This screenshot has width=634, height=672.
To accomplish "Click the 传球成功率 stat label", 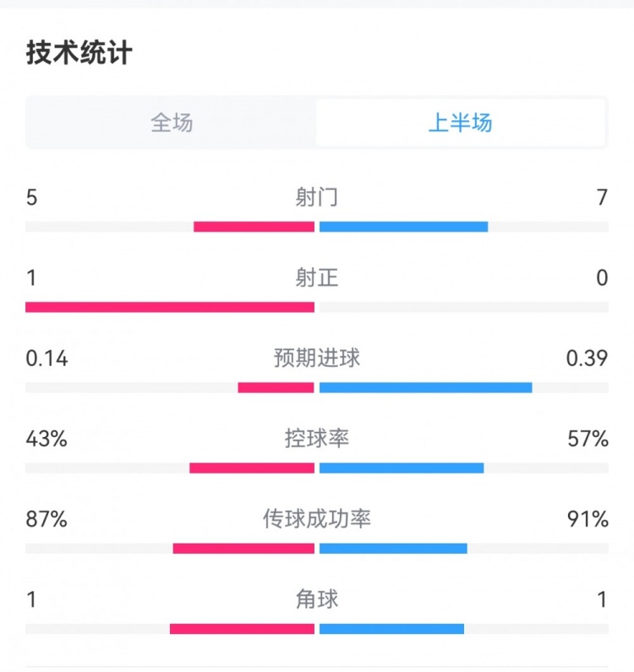I will [317, 519].
